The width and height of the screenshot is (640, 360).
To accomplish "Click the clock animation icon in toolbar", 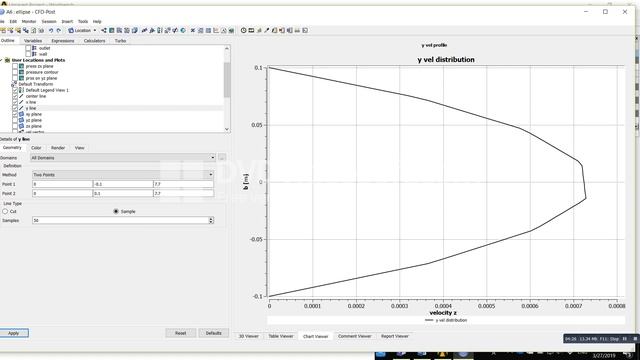I will point(244,31).
